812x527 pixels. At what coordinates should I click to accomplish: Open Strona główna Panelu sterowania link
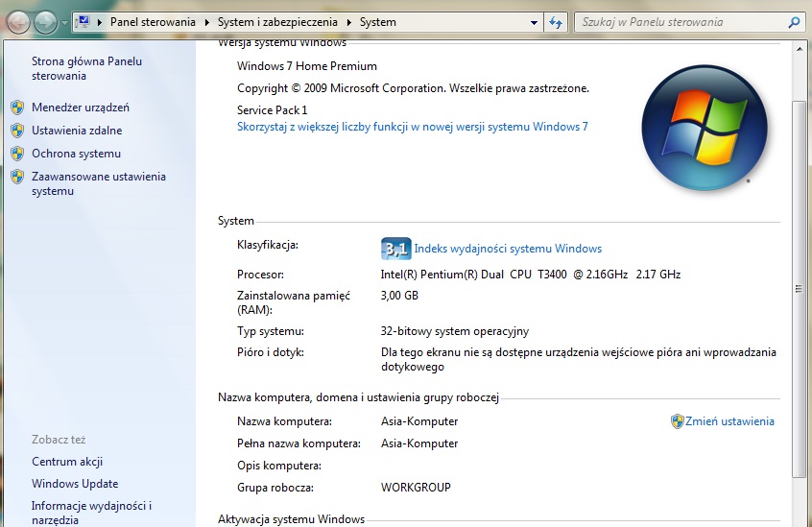point(86,68)
